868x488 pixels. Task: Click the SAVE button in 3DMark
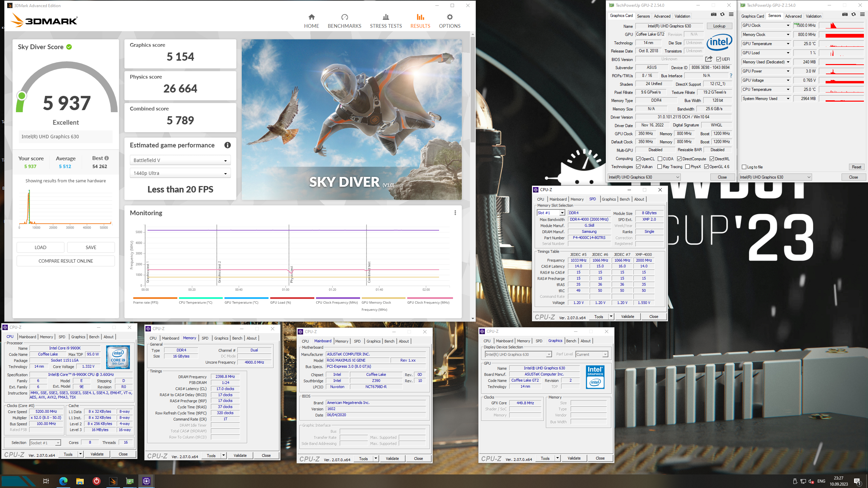(x=91, y=247)
